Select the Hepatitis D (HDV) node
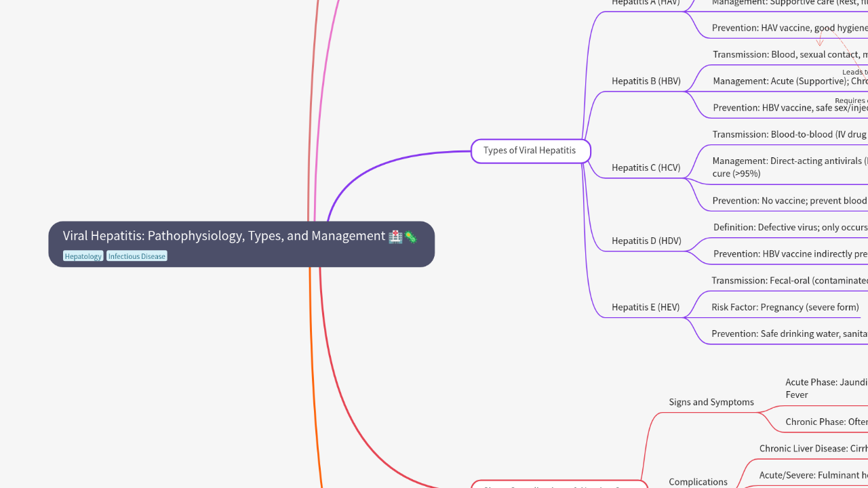 (646, 241)
